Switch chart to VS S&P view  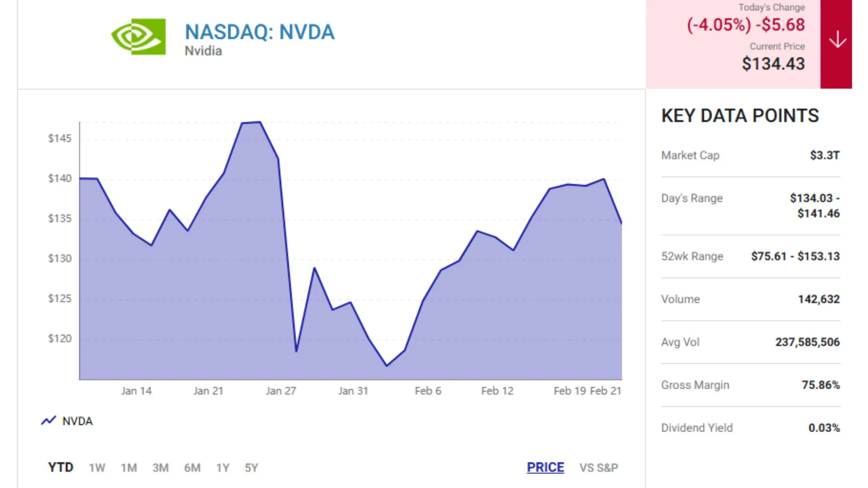[x=599, y=468]
